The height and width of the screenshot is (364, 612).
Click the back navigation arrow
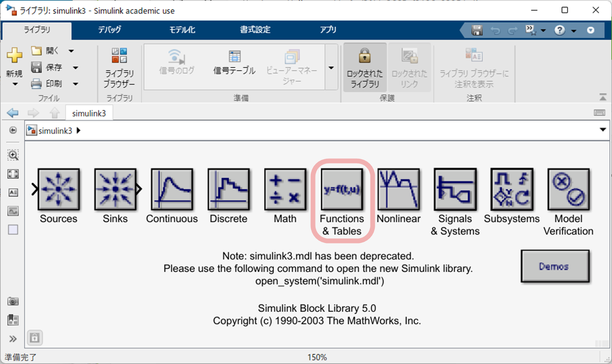pos(13,113)
